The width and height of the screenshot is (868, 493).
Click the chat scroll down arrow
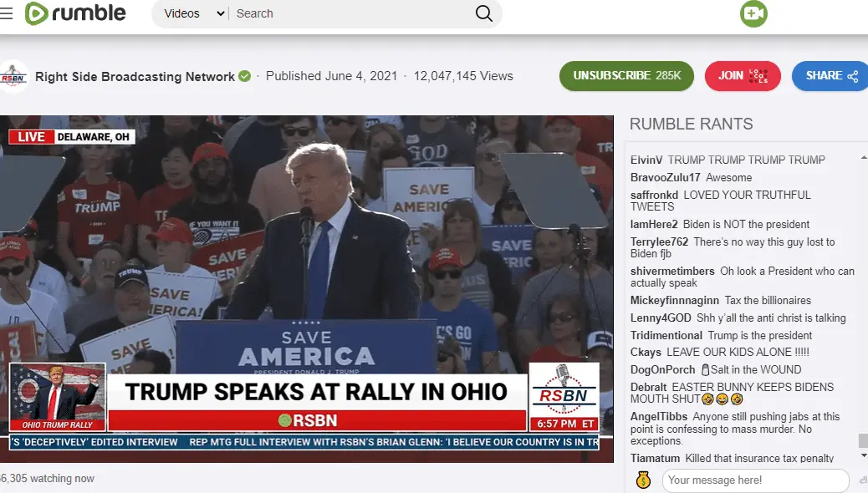863,455
